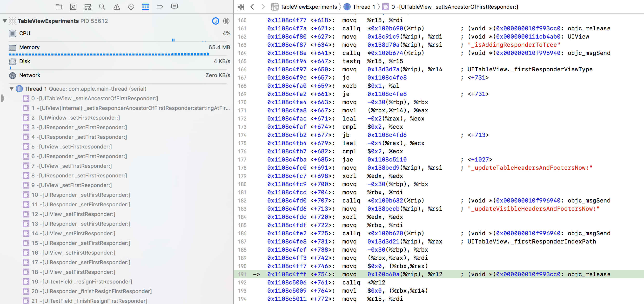Open the Find navigator magnifier icon
The width and height of the screenshot is (644, 304).
pos(102,7)
